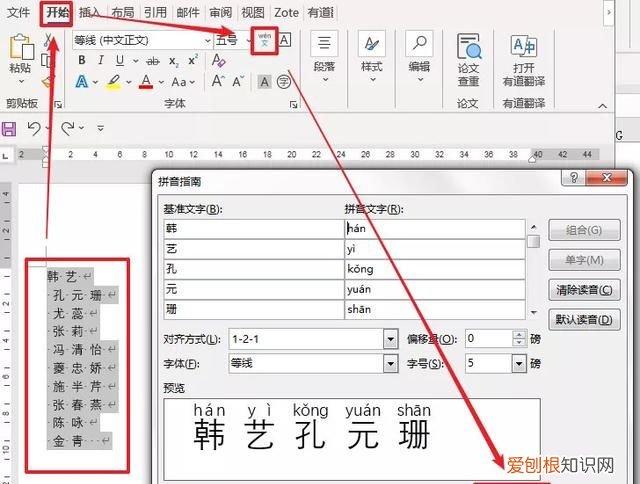Open the alignment 1-2-1 dropdown
The width and height of the screenshot is (640, 484).
390,339
